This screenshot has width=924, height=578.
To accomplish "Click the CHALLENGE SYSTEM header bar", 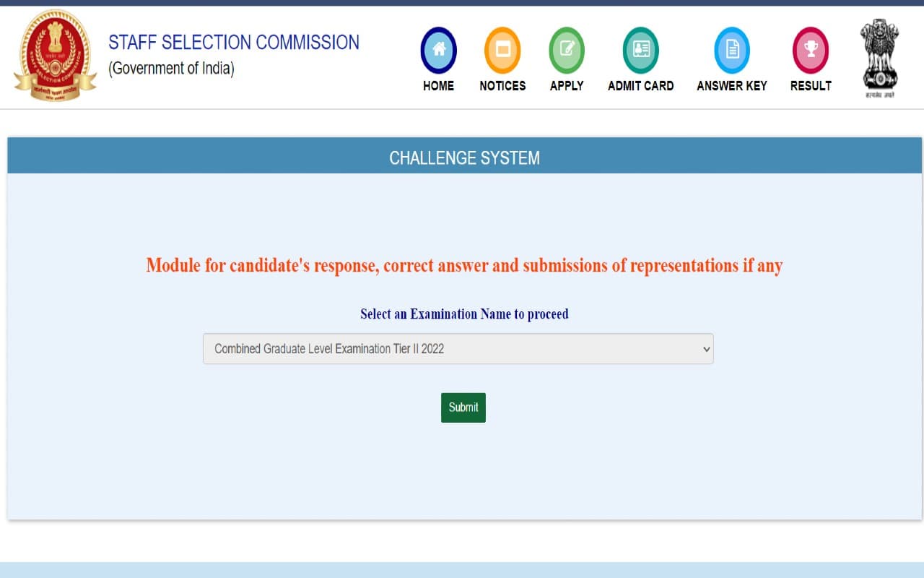I will (463, 157).
